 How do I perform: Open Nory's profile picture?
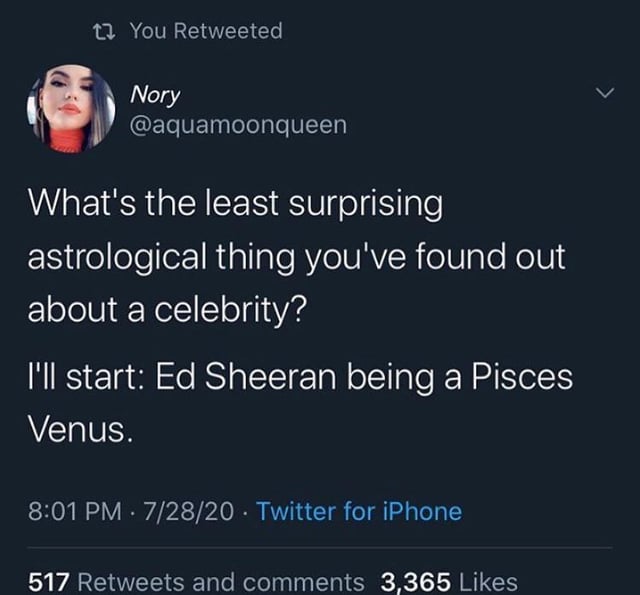point(73,109)
